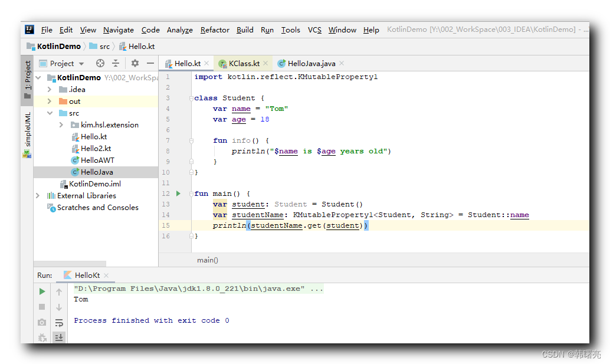Click the main() editor breadcrumb
Image resolution: width=610 pixels, height=364 pixels.
(x=207, y=260)
